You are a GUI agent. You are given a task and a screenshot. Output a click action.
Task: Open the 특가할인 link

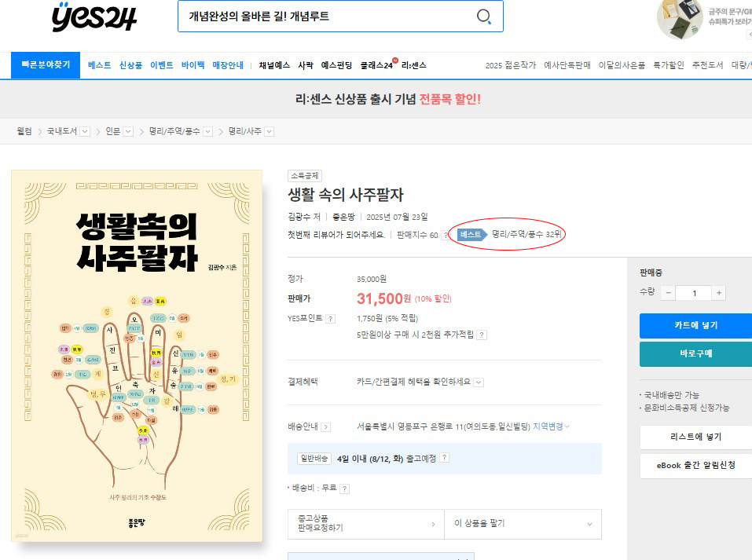(669, 65)
